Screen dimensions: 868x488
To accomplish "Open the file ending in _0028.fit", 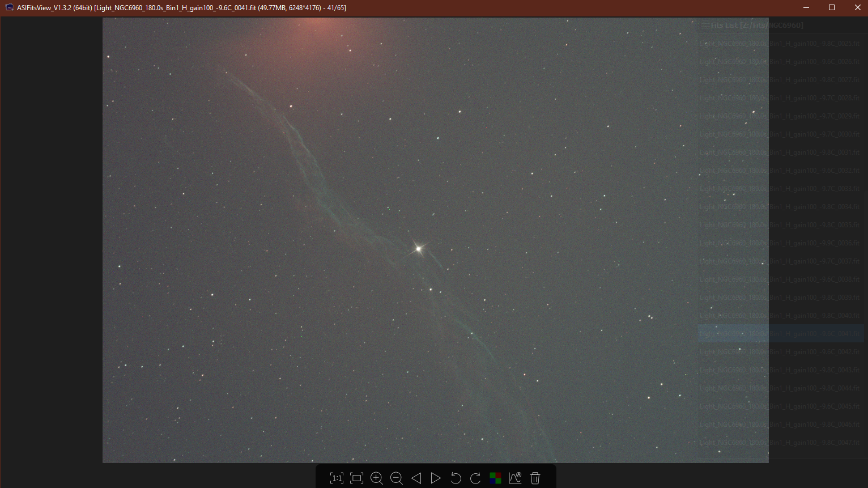I will point(781,98).
